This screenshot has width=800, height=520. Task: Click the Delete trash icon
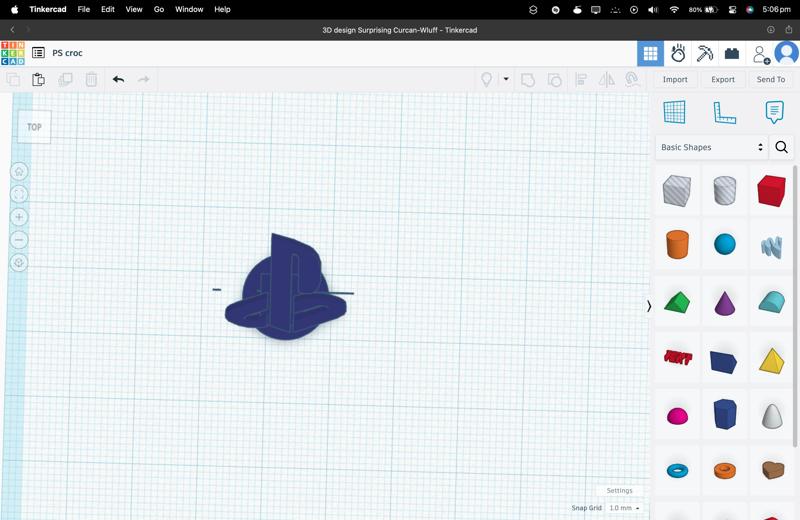click(x=91, y=80)
